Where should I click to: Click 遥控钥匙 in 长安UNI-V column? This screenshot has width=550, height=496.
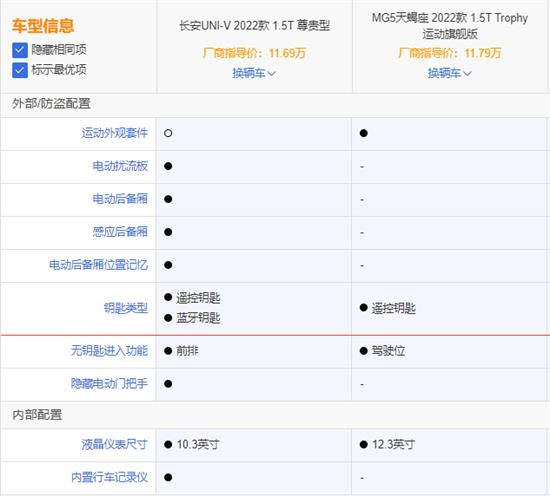(x=198, y=298)
